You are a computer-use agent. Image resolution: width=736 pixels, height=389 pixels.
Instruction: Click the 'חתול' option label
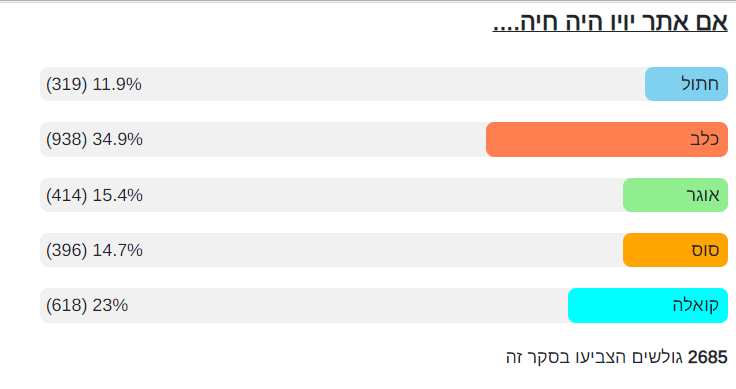coord(700,84)
